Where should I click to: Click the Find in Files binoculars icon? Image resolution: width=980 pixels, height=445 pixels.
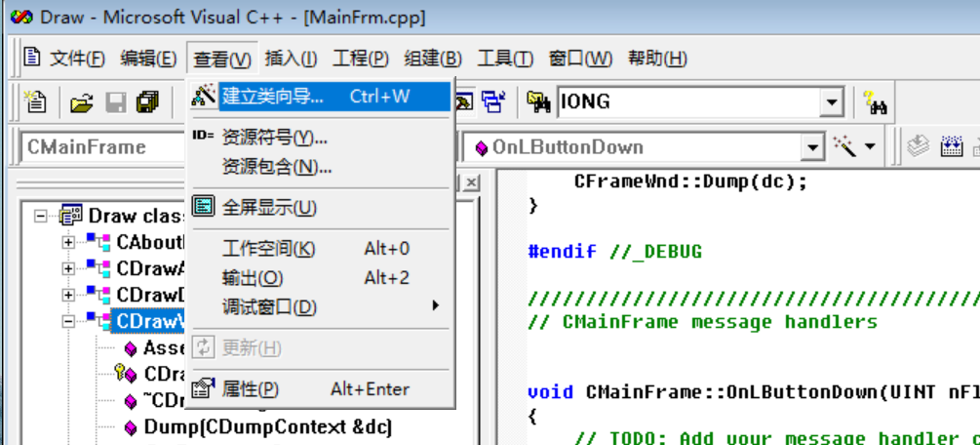pos(538,102)
